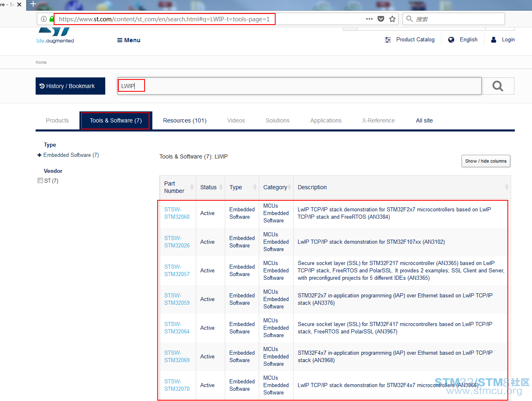The height and width of the screenshot is (401, 532).
Task: Sort by the Status column arrows
Action: click(221, 187)
